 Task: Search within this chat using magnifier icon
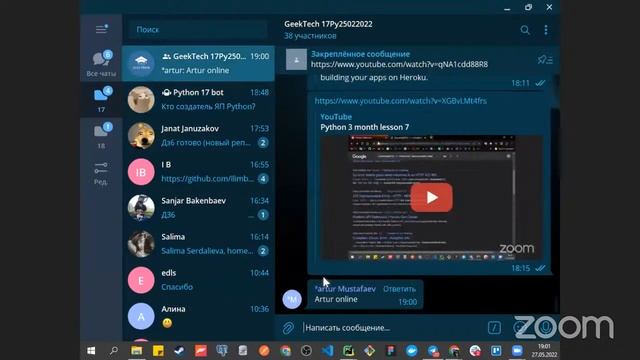click(525, 30)
